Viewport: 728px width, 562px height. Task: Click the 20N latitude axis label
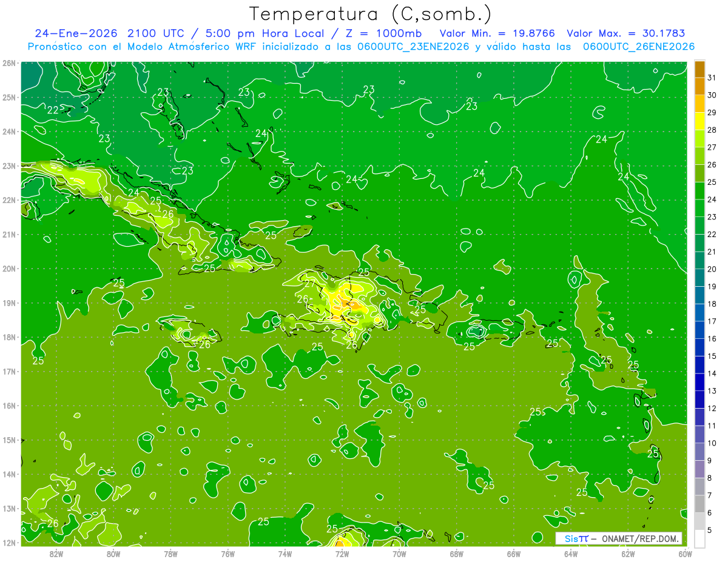[x=9, y=269]
